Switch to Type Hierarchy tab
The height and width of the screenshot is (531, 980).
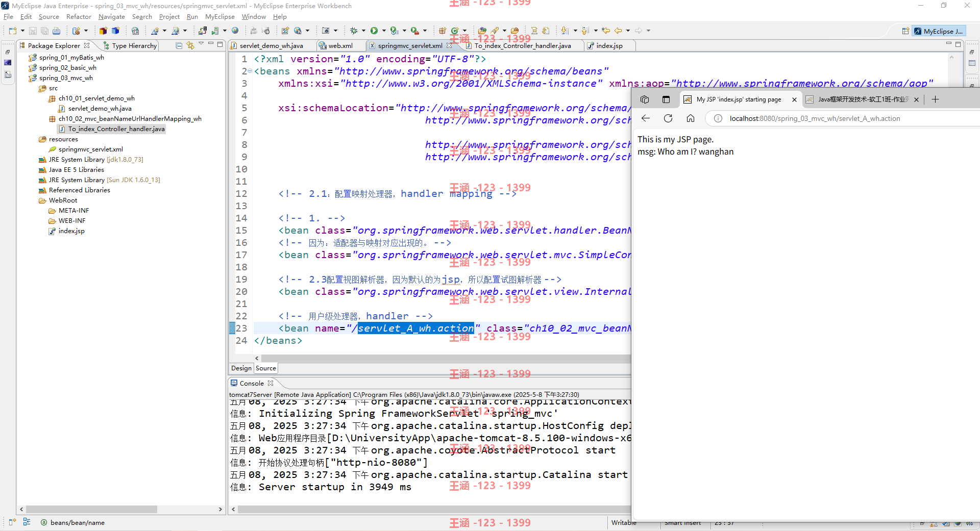click(x=130, y=45)
